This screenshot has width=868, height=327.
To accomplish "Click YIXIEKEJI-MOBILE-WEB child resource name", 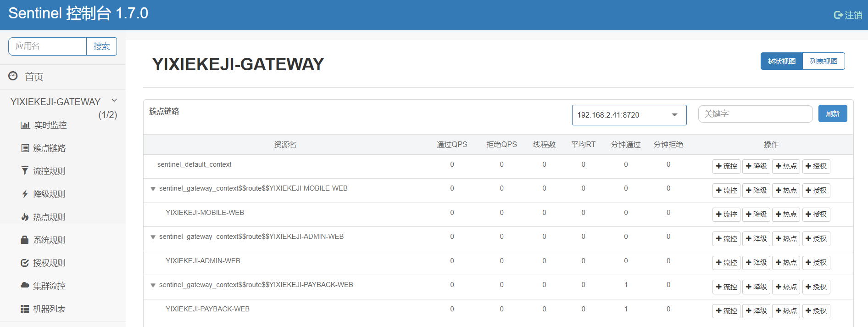I will click(x=205, y=213).
